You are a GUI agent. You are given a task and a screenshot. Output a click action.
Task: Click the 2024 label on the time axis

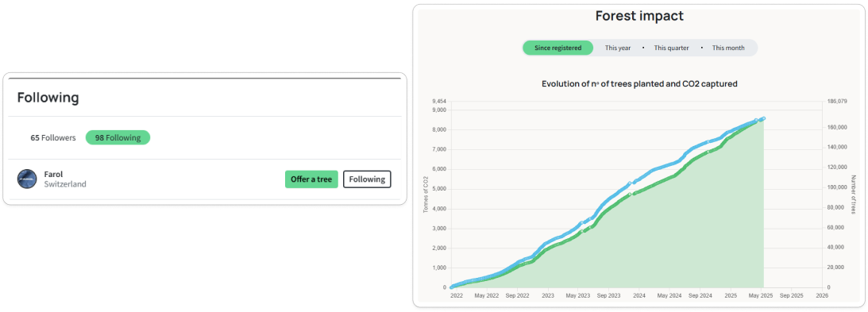click(x=638, y=296)
